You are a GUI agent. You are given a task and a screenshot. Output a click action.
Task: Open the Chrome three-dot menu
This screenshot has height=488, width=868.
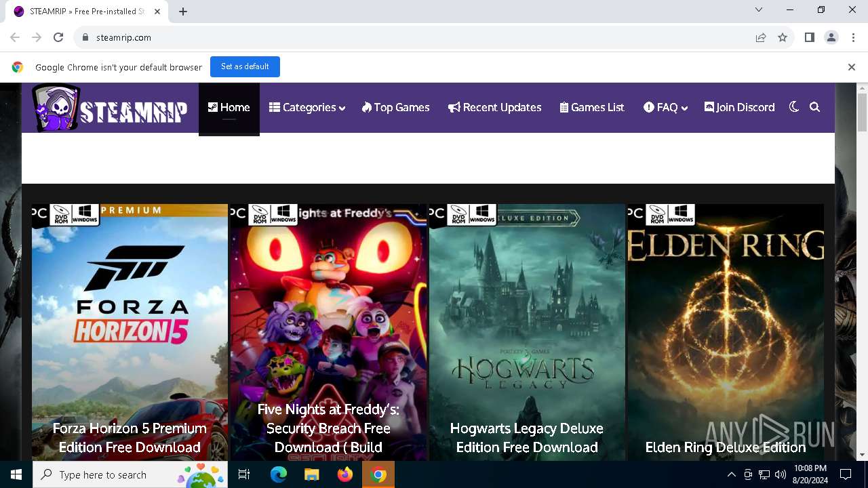853,37
